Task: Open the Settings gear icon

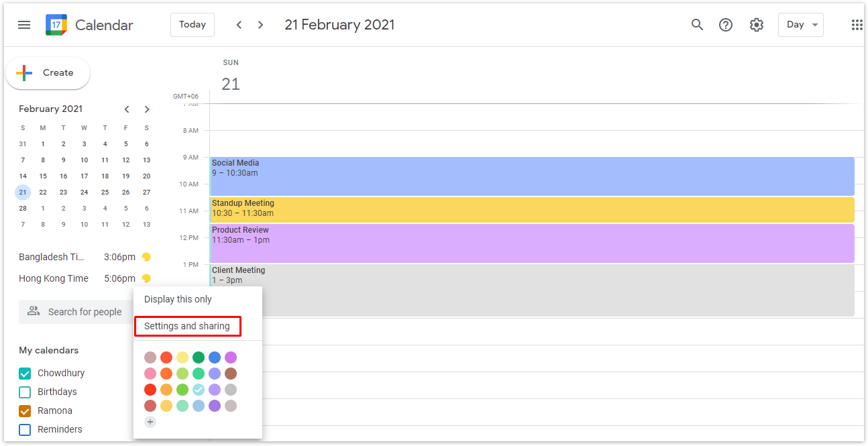Action: pyautogui.click(x=756, y=24)
